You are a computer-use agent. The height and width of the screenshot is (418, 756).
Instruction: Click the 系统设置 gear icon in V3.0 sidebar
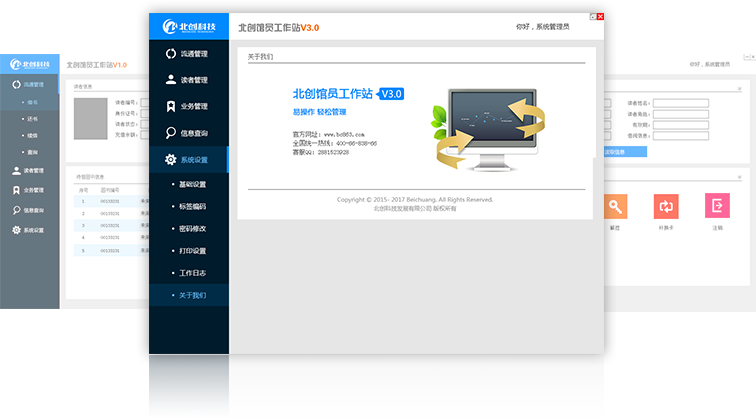click(170, 160)
